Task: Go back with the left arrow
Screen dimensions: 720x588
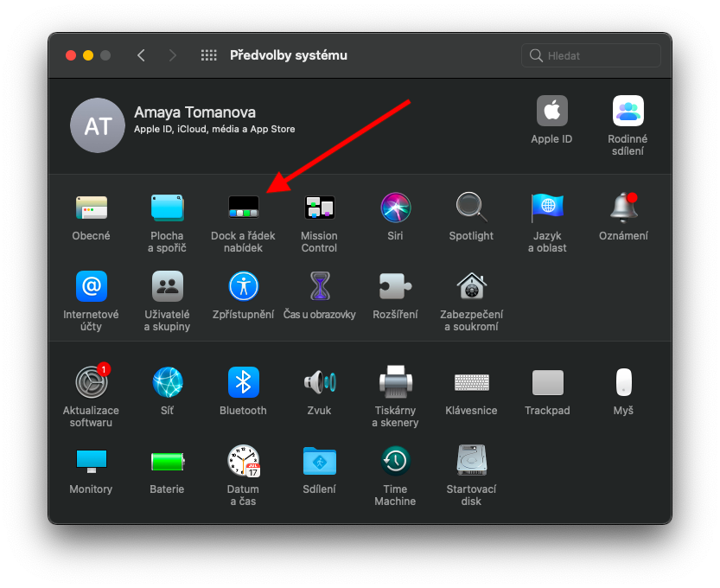Action: (x=141, y=55)
